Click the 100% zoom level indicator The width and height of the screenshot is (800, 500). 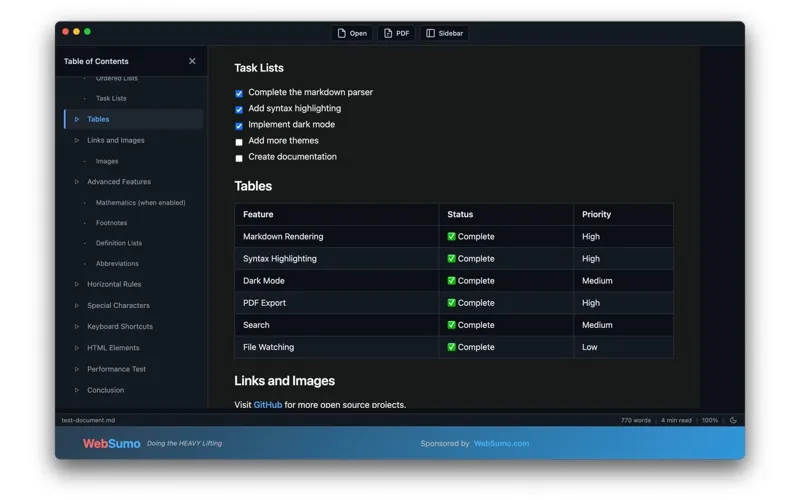709,420
